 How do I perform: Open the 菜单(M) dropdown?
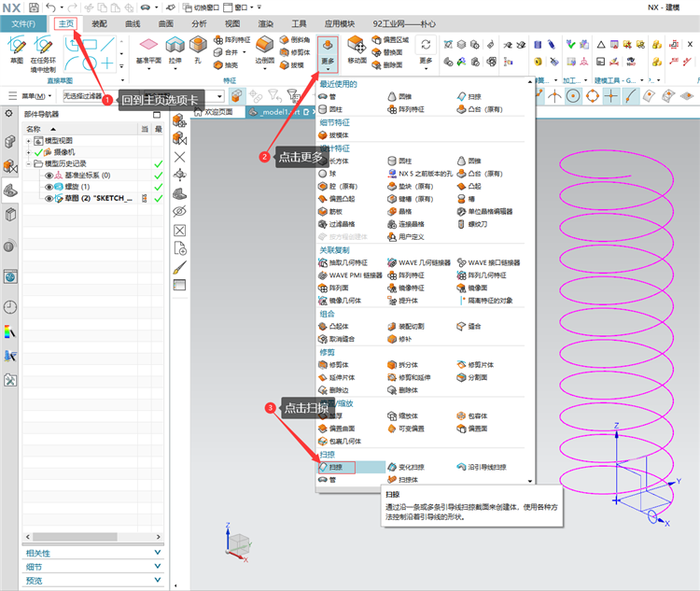(x=31, y=96)
